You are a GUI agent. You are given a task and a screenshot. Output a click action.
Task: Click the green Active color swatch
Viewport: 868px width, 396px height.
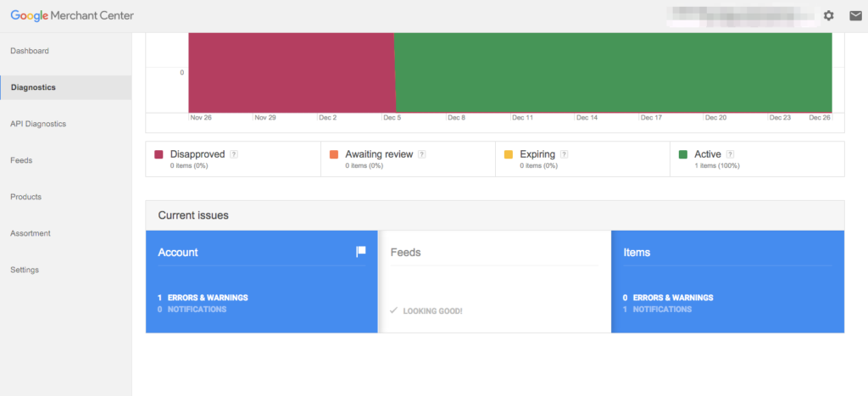coord(683,154)
